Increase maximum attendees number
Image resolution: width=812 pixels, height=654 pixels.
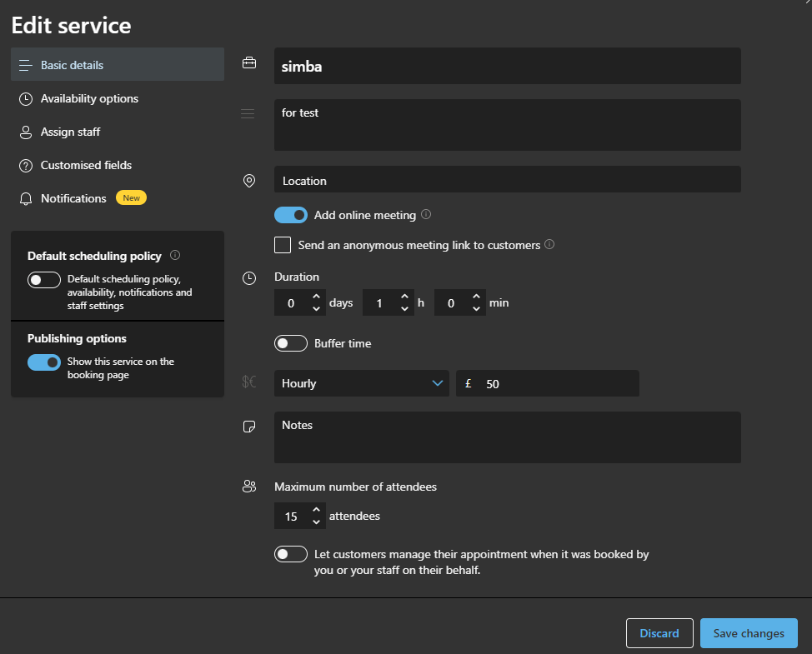click(317, 510)
